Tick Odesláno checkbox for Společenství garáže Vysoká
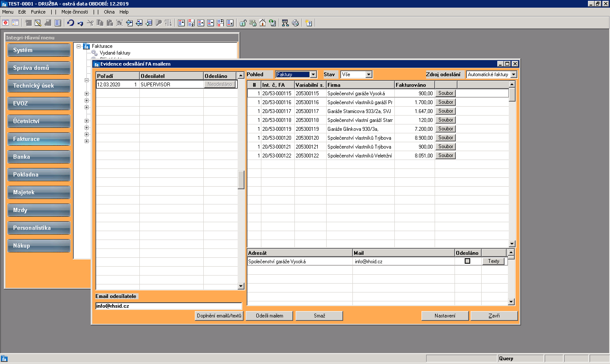 pyautogui.click(x=467, y=261)
